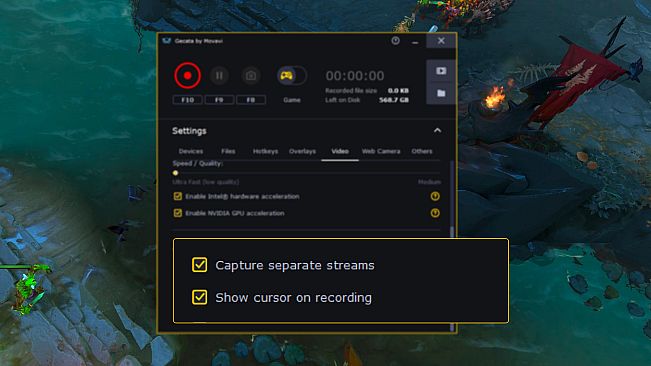Click the 'Recorded file size' value 0.0 KB
Image resolution: width=651 pixels, height=366 pixels.
(x=398, y=90)
